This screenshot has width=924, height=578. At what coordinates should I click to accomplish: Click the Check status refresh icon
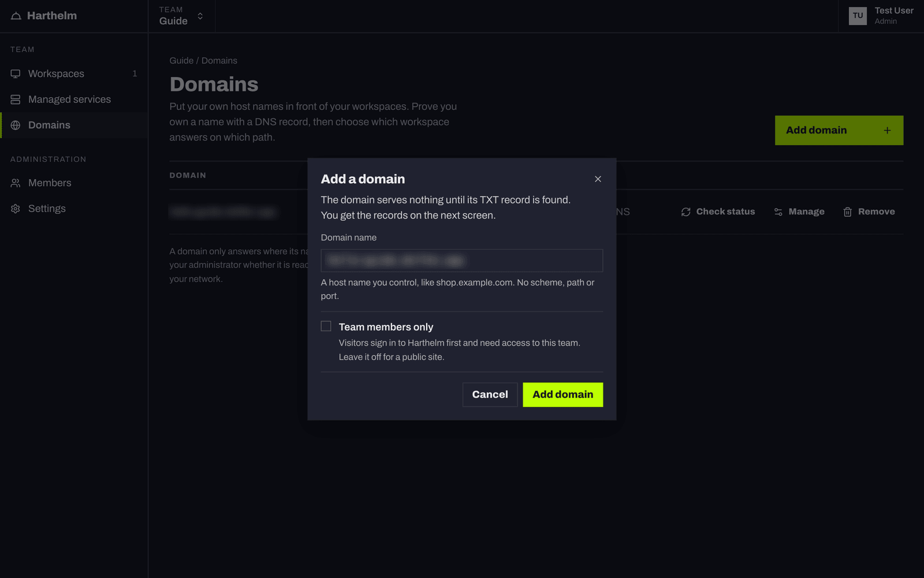(686, 212)
